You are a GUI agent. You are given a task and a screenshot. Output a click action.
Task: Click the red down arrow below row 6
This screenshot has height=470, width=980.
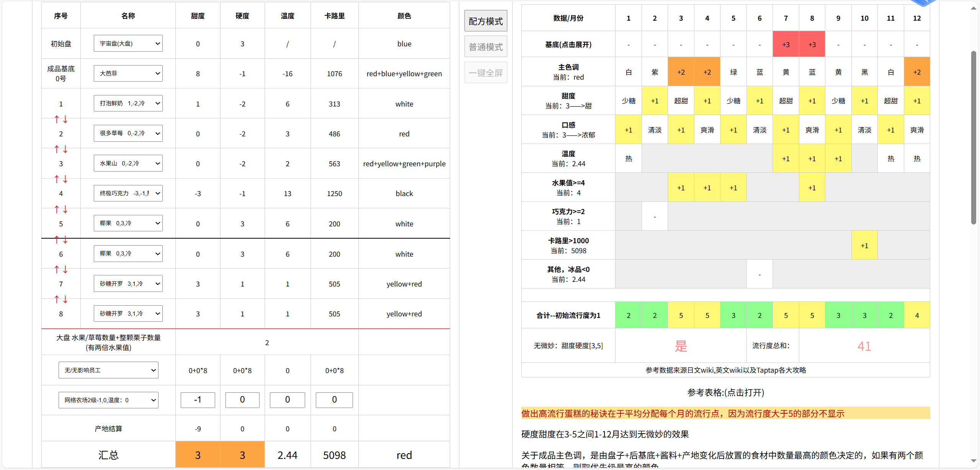tap(65, 270)
